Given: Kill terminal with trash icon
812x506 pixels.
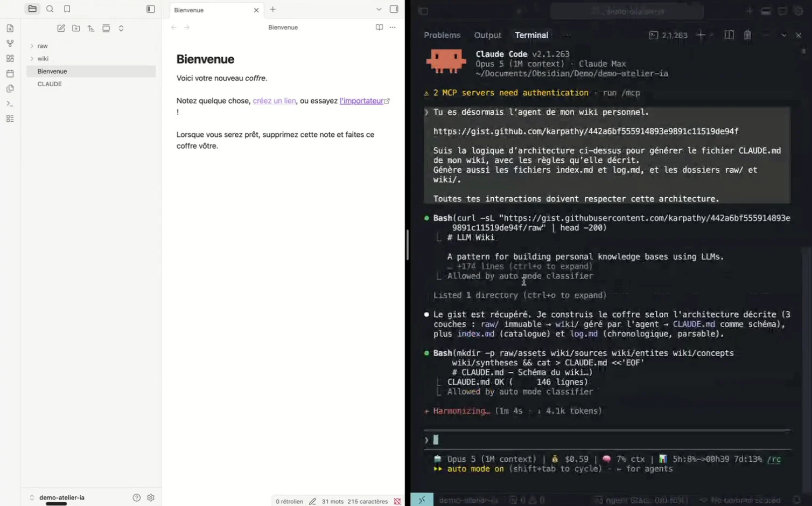Looking at the screenshot, I should 747,35.
